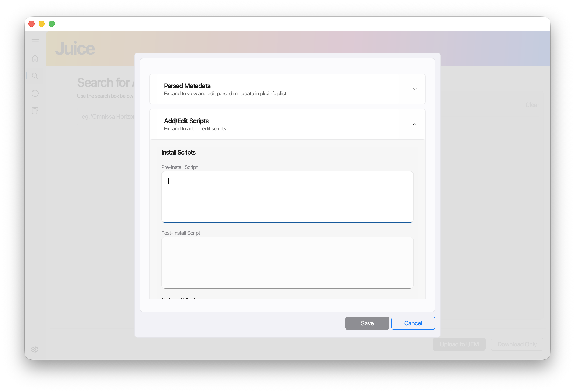This screenshot has width=575, height=392.
Task: Click the yellow minimize window button
Action: pyautogui.click(x=42, y=24)
